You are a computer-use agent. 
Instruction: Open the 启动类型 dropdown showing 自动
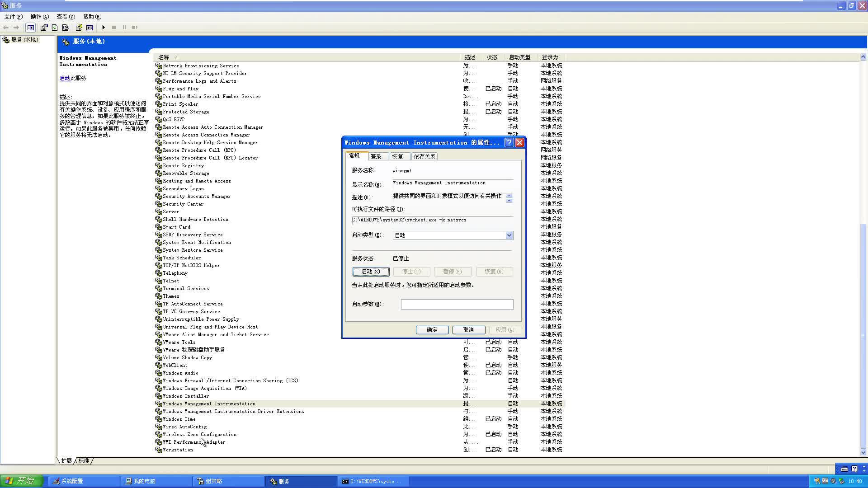tap(509, 235)
